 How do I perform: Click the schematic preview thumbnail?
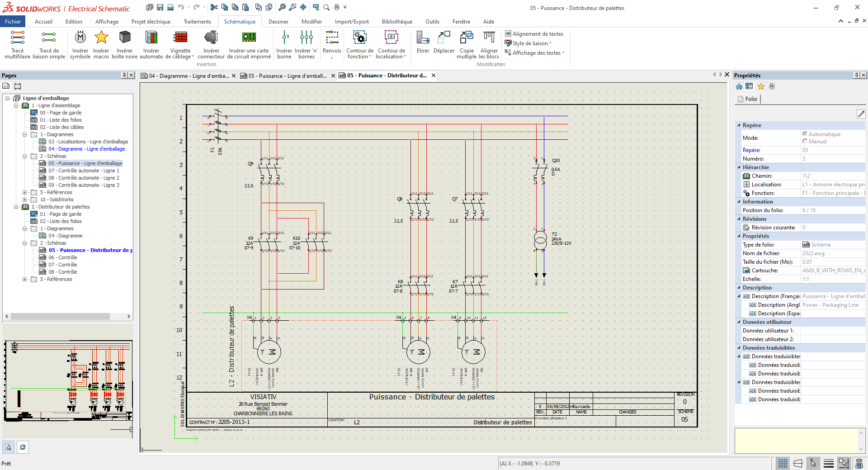click(68, 382)
